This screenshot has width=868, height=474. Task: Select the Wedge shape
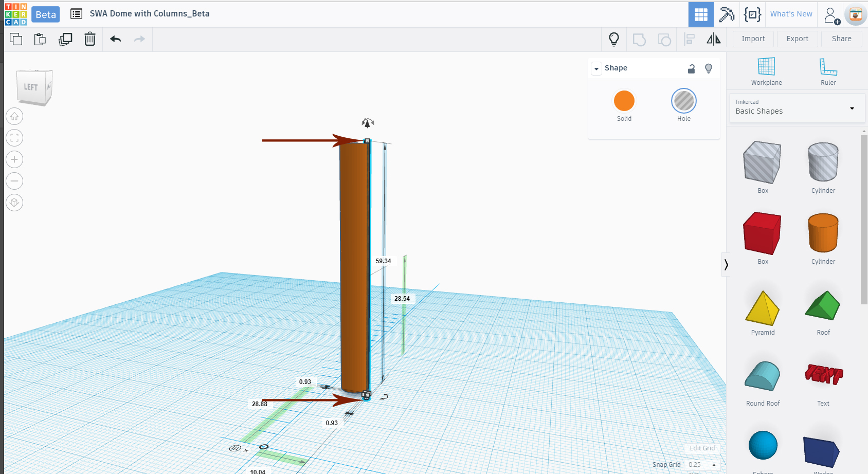point(821,451)
